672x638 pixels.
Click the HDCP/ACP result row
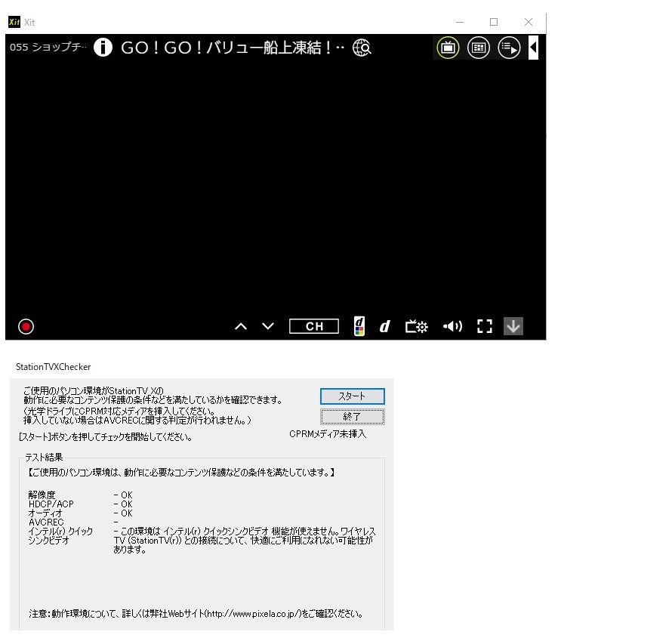click(x=81, y=504)
